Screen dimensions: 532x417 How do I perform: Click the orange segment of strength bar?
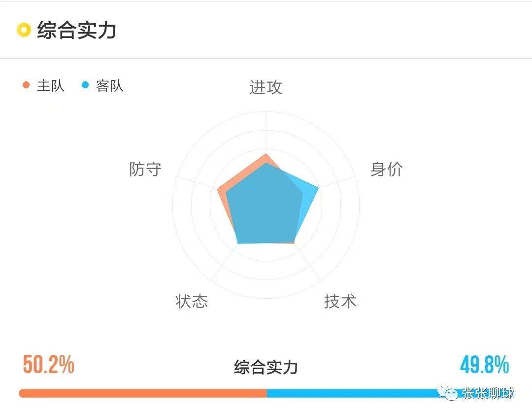tap(142, 393)
